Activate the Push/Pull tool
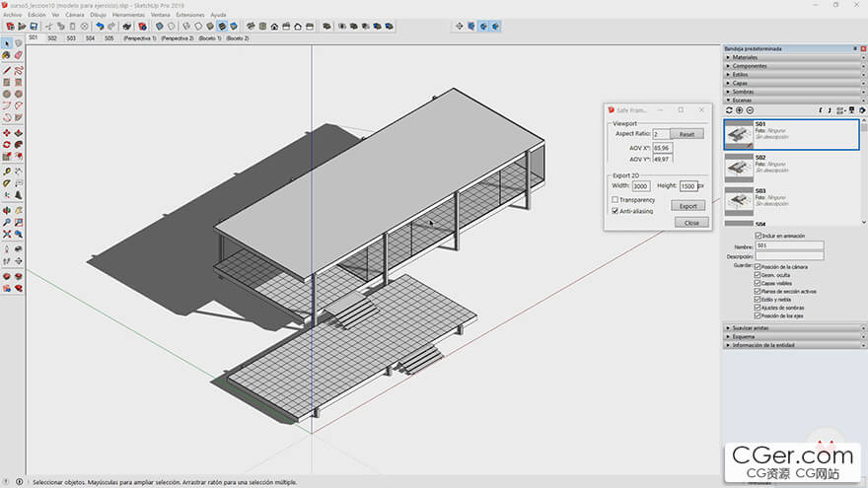 (x=19, y=133)
